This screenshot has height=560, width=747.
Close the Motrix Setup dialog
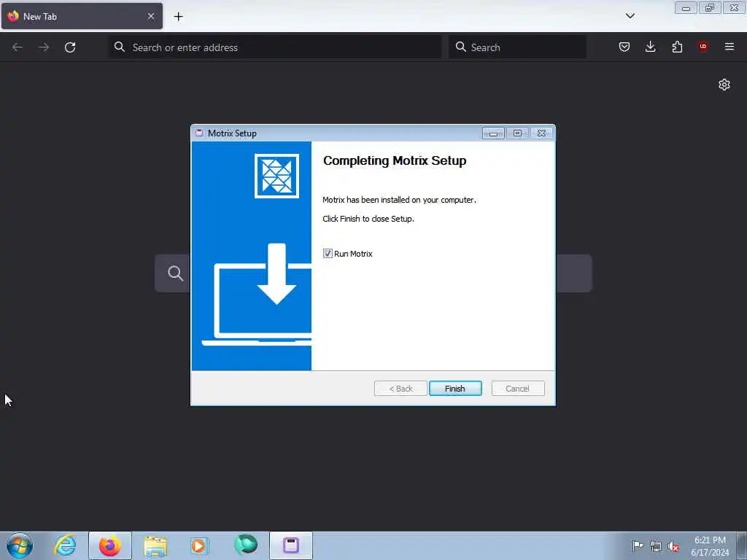542,133
